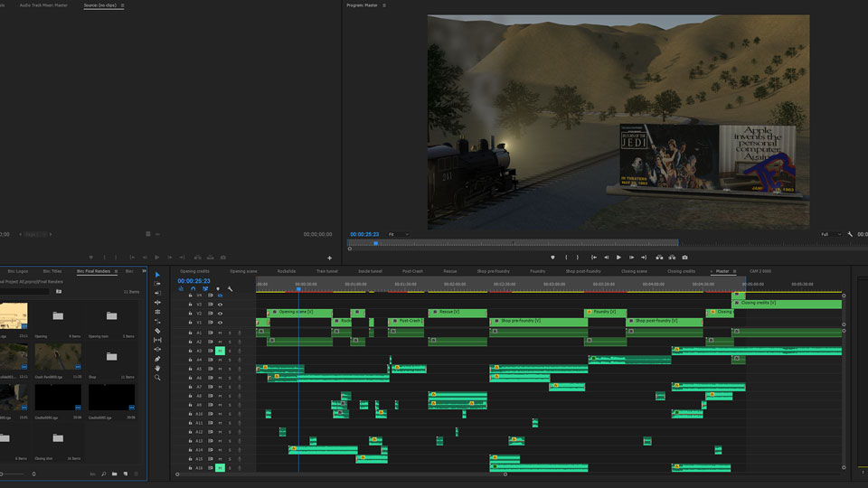Click the Selection arrow tool

(x=157, y=274)
